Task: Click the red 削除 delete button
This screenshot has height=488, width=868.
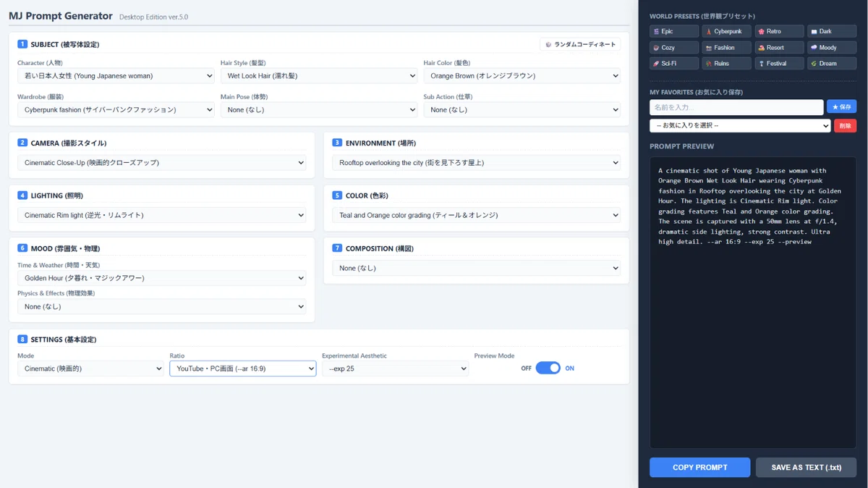Action: tap(846, 125)
